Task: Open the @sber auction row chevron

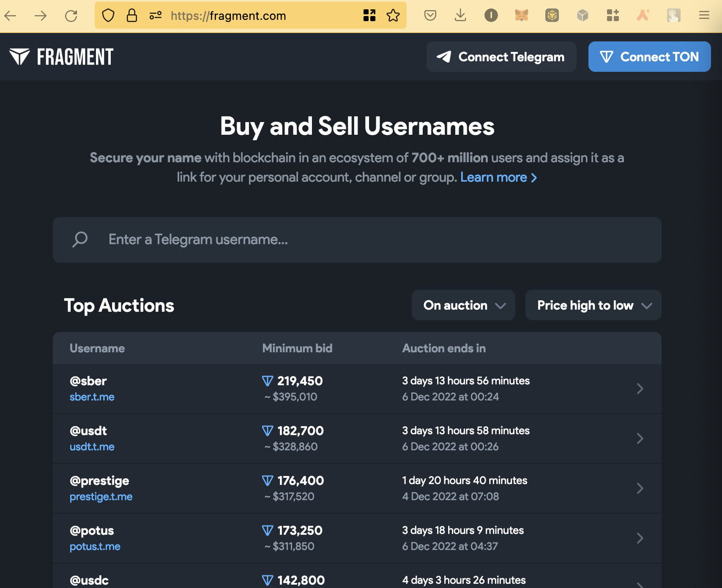Action: [x=640, y=389]
